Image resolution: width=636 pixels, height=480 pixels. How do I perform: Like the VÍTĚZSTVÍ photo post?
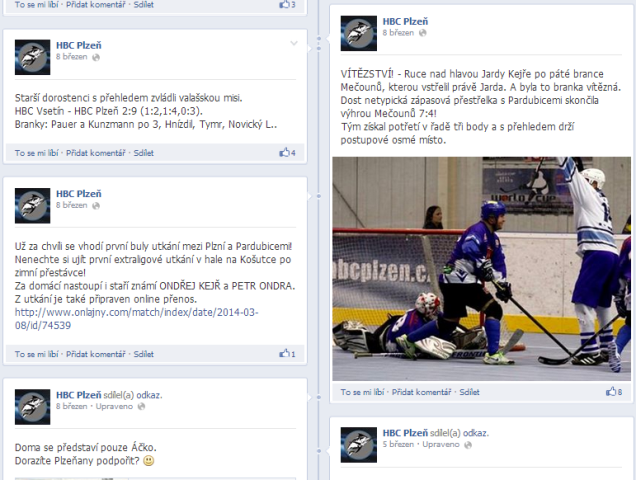(362, 392)
